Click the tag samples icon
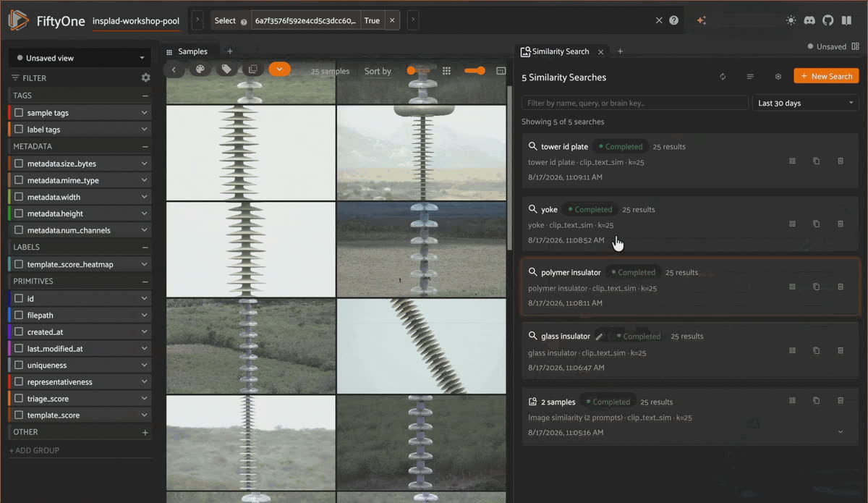868x503 pixels. 226,69
